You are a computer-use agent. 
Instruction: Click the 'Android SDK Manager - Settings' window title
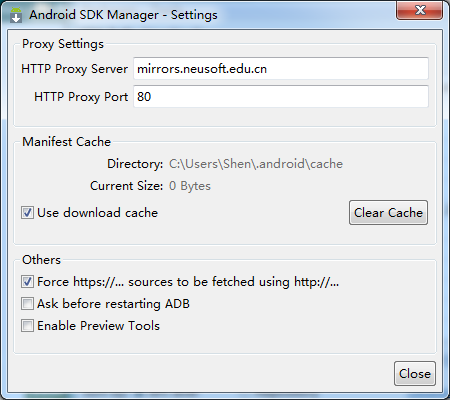[123, 15]
